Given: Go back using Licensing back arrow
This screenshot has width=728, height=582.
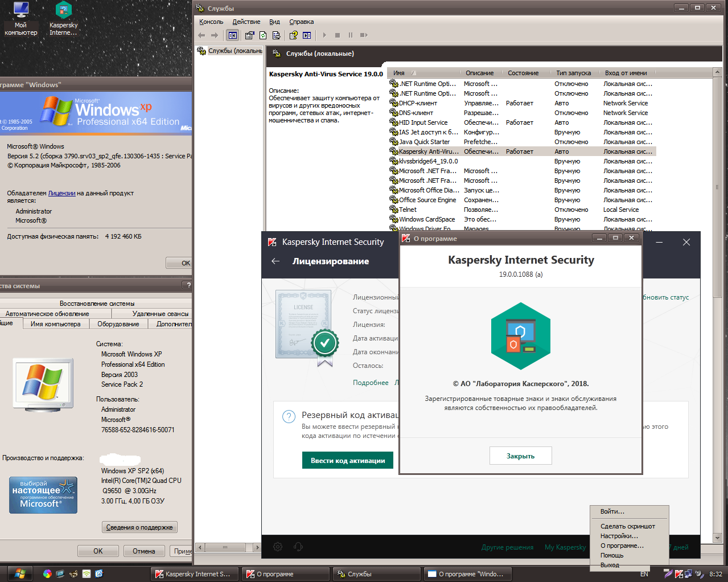Looking at the screenshot, I should 275,261.
